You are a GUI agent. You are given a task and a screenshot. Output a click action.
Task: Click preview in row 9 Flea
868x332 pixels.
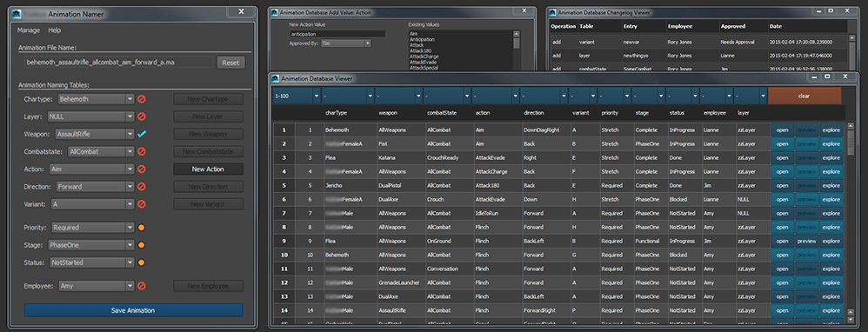pos(806,242)
